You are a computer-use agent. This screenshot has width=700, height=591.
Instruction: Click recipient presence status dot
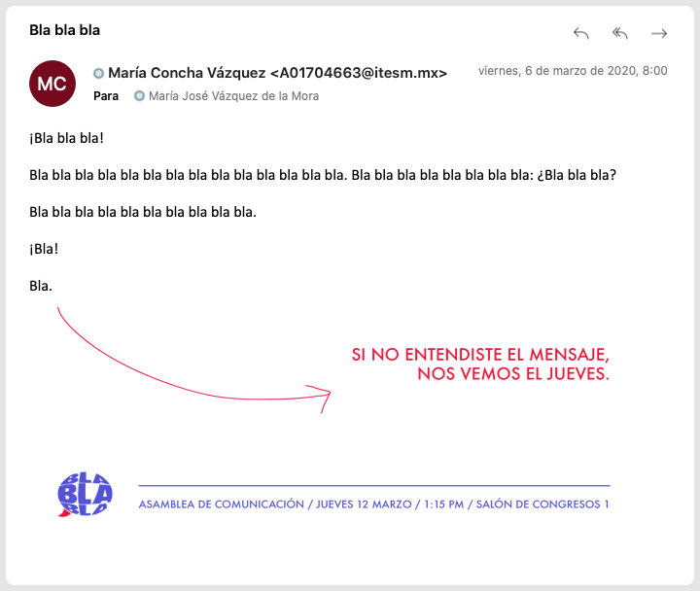click(140, 96)
